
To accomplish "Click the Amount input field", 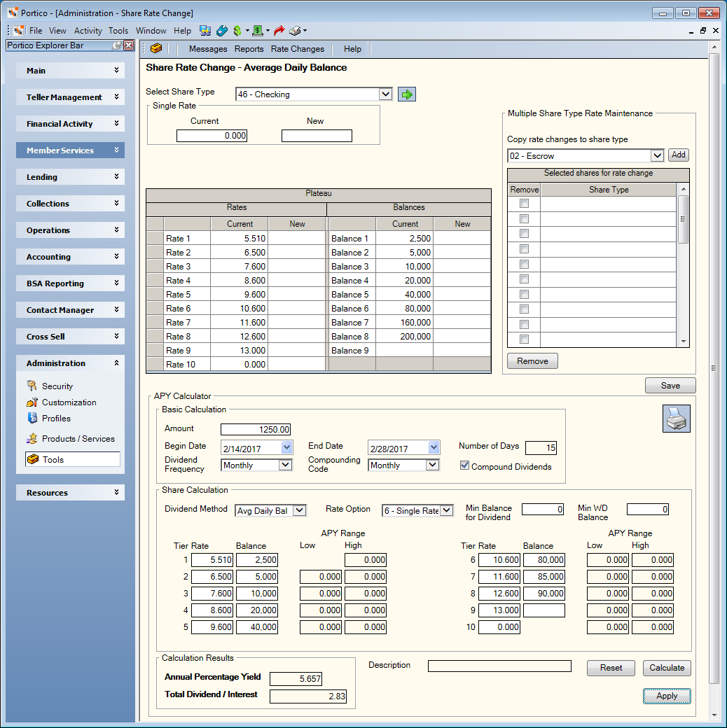I will (x=256, y=430).
